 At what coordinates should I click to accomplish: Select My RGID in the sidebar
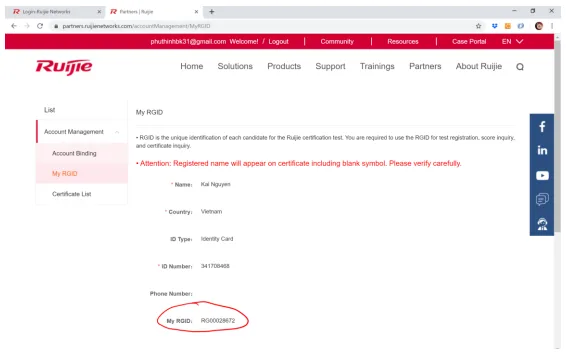click(x=65, y=174)
